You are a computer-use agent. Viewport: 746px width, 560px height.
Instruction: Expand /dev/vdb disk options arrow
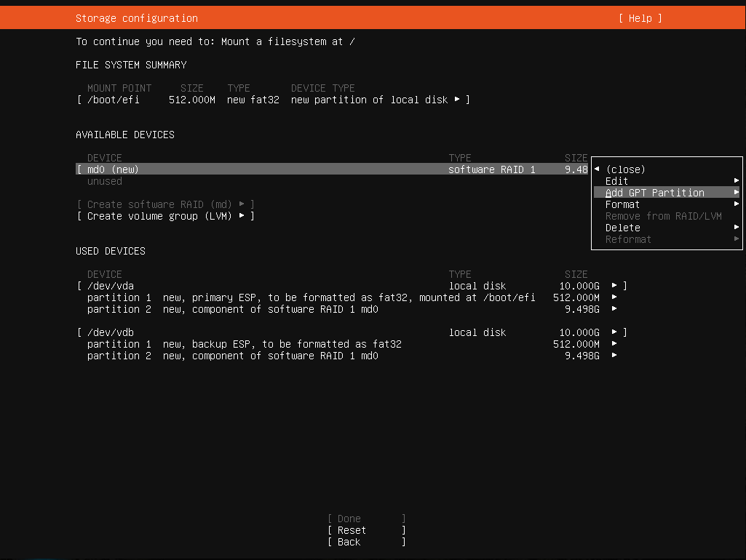tap(615, 332)
